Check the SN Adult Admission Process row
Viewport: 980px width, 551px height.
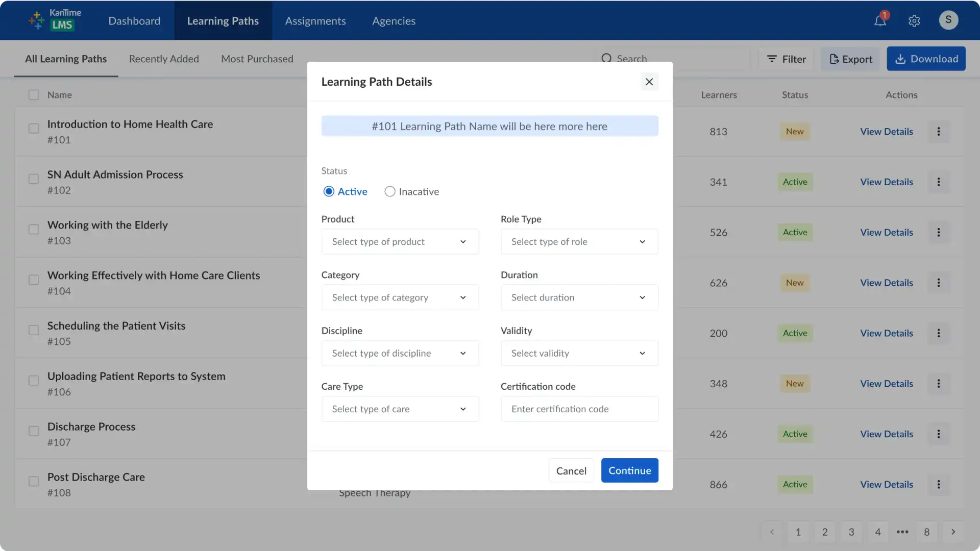coord(34,179)
